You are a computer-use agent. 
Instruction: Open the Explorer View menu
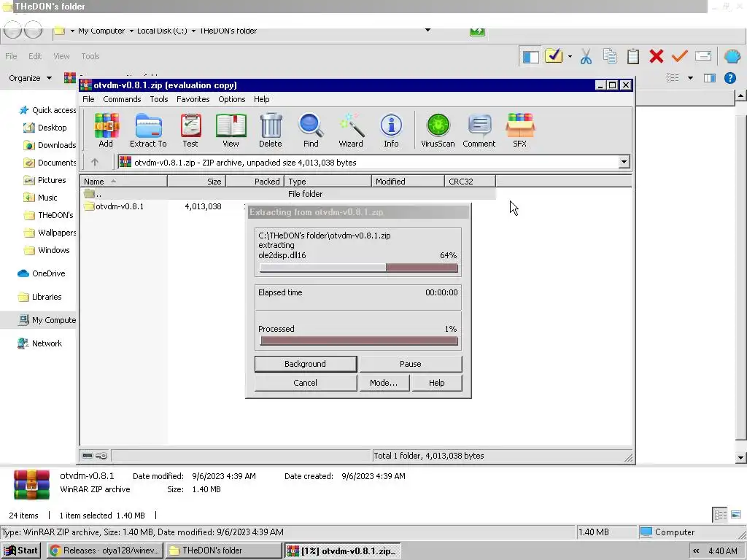pos(61,56)
